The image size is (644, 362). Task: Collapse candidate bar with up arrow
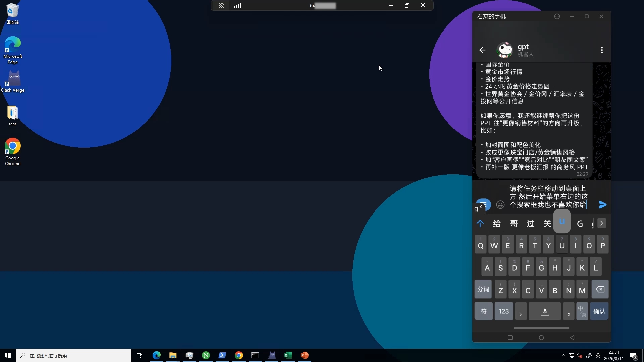click(480, 224)
